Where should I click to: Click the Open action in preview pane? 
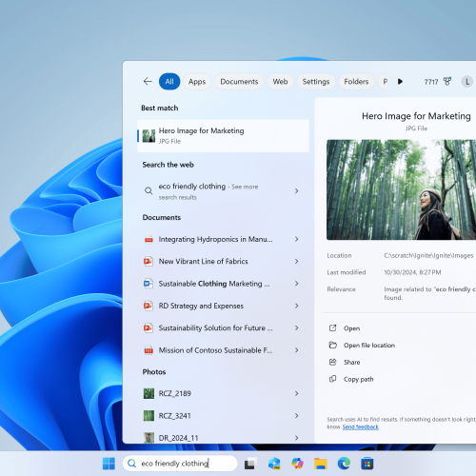click(351, 328)
